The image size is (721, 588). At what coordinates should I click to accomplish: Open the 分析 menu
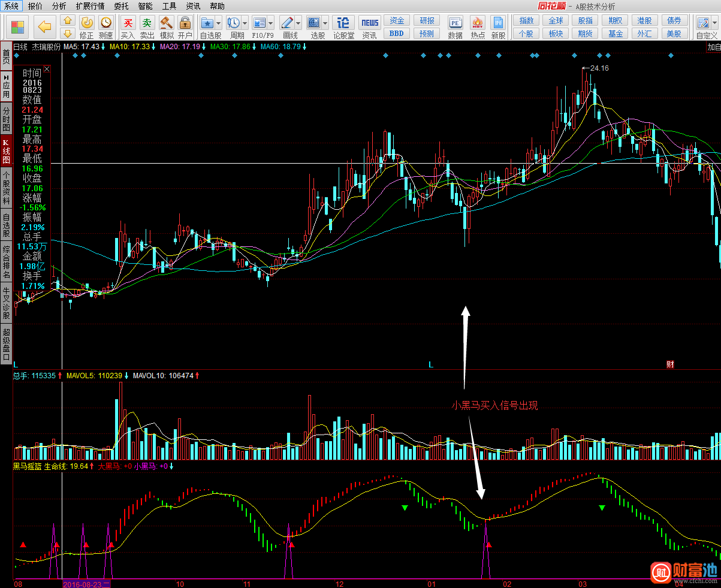click(59, 6)
